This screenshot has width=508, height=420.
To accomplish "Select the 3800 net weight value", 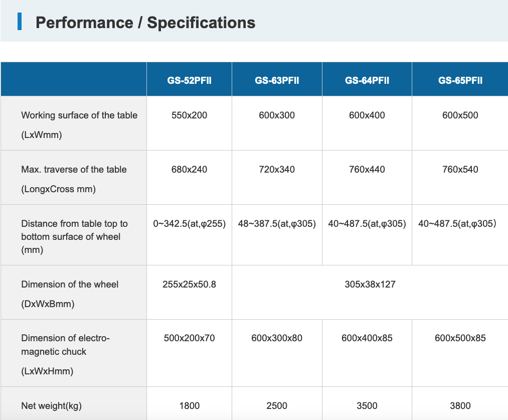I will 460,406.
